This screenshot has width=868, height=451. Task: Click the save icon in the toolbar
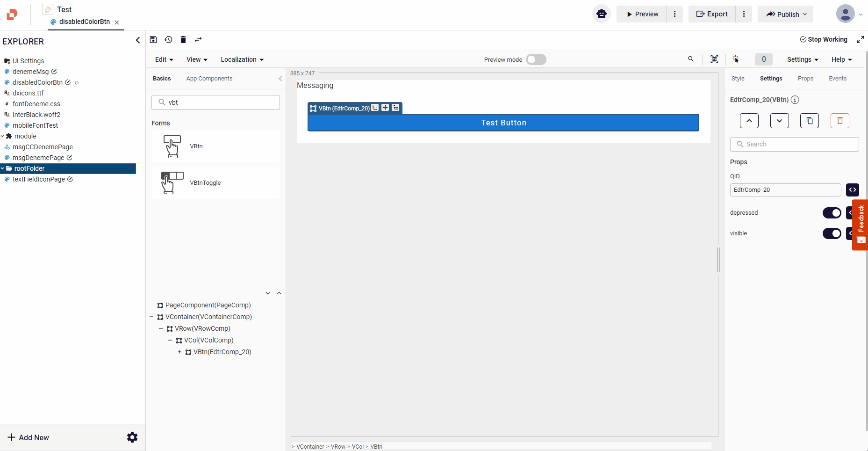tap(153, 40)
